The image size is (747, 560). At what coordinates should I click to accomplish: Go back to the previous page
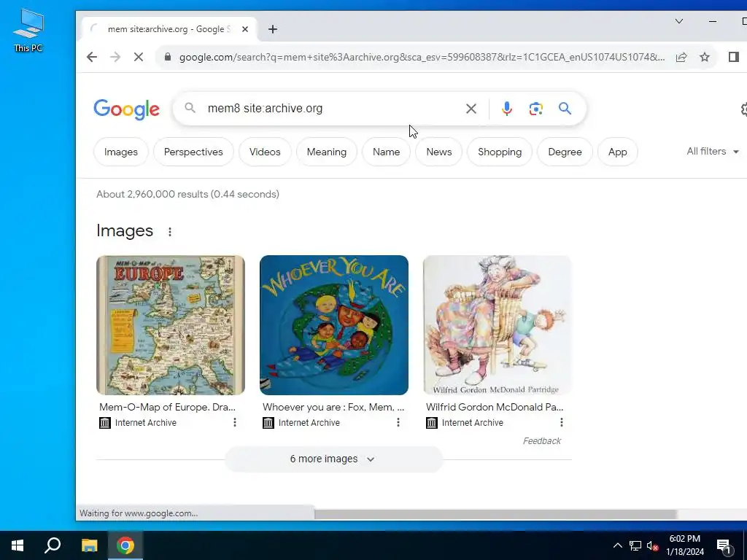pos(92,57)
